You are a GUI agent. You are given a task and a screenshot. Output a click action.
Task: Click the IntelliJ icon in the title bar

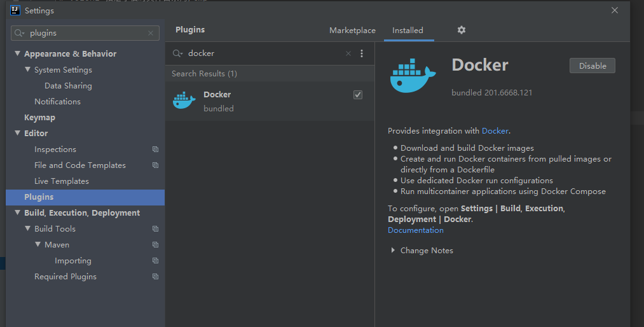coord(15,10)
